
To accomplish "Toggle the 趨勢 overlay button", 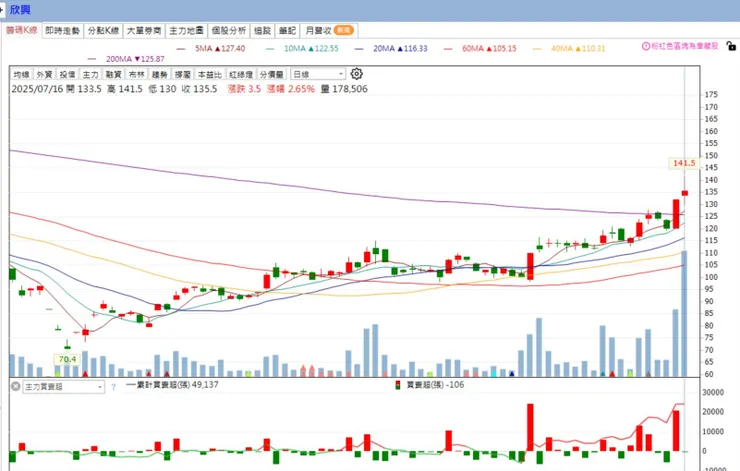I will [x=160, y=75].
